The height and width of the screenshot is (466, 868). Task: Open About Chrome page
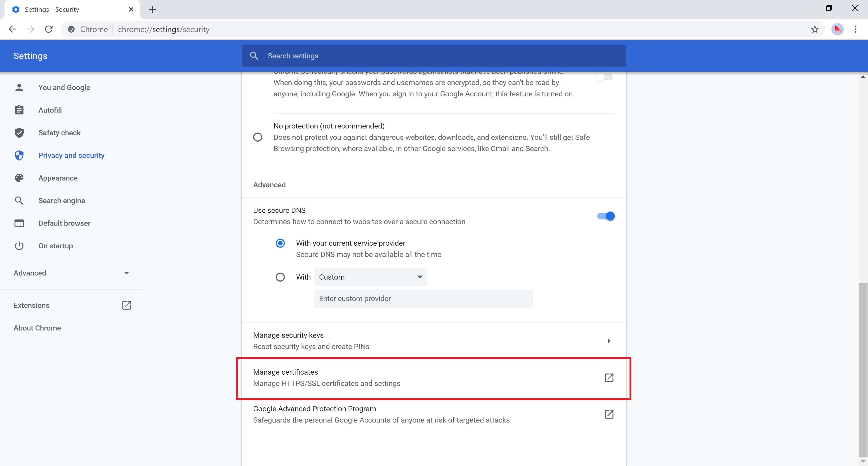coord(37,328)
